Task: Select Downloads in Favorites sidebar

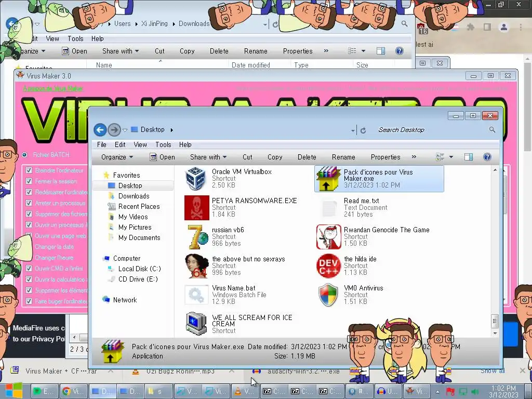Action: [134, 196]
